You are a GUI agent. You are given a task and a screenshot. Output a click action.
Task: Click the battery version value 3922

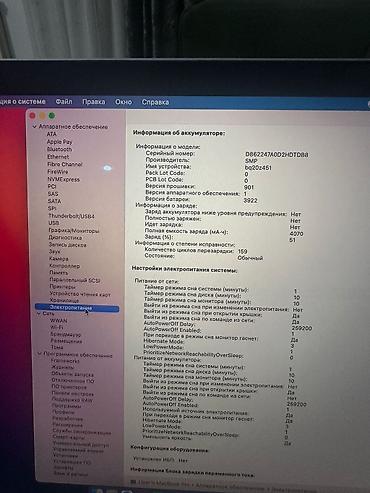coord(250,201)
